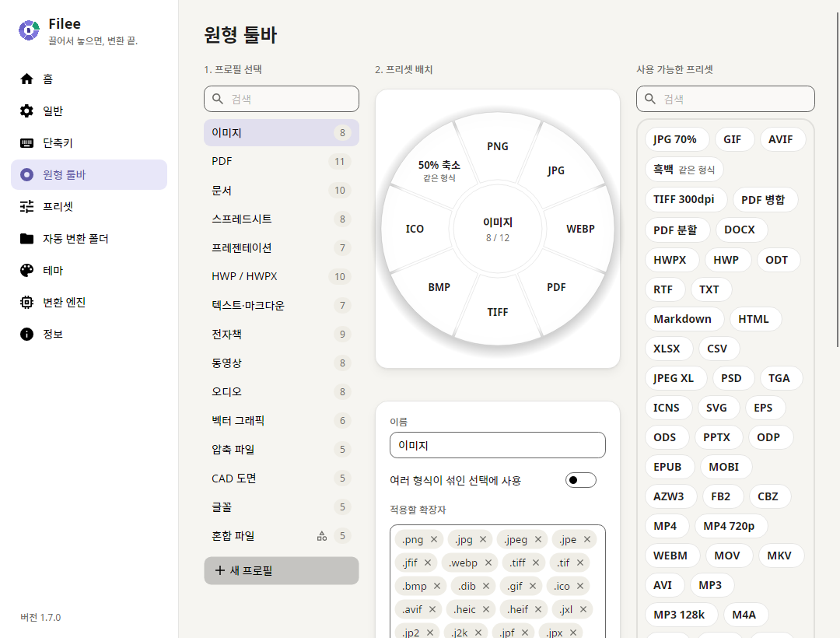Add the 흑백 같은 형식 preset chip
The width and height of the screenshot is (840, 638).
684,170
